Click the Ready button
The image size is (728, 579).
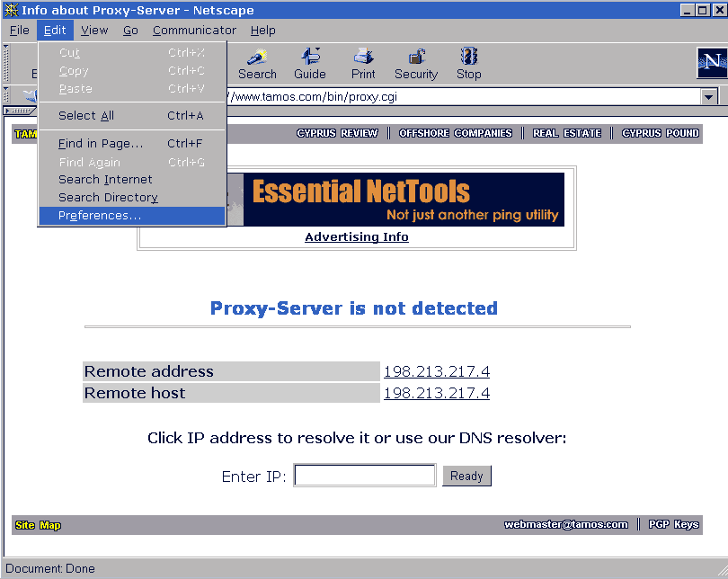point(466,476)
